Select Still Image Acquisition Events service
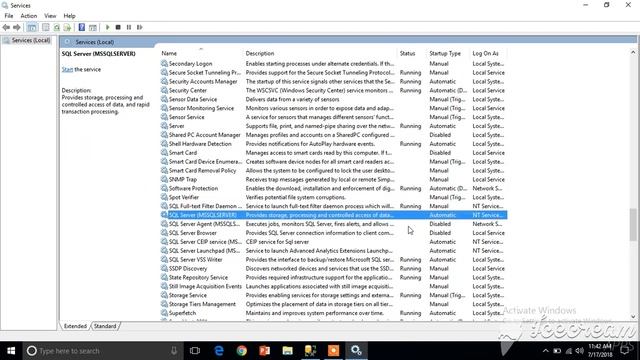The height and width of the screenshot is (360, 640). [x=333, y=287]
